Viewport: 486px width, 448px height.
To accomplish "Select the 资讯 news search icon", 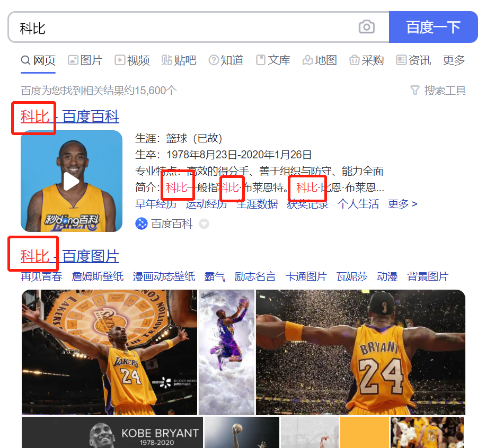I will pyautogui.click(x=402, y=60).
